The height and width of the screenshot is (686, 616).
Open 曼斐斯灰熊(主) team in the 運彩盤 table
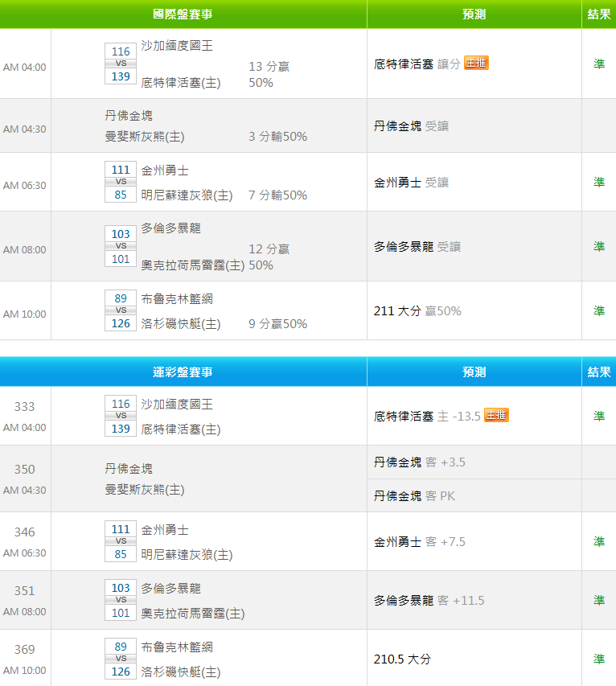coord(144,489)
